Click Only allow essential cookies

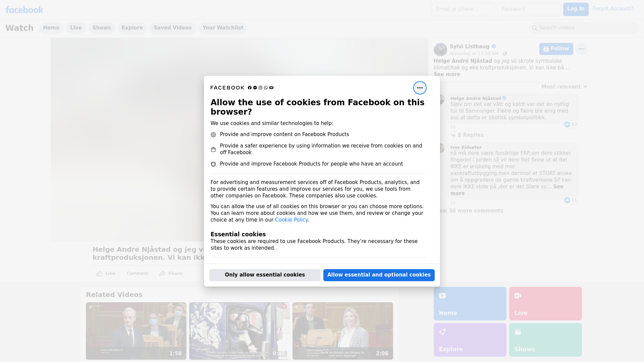[265, 275]
